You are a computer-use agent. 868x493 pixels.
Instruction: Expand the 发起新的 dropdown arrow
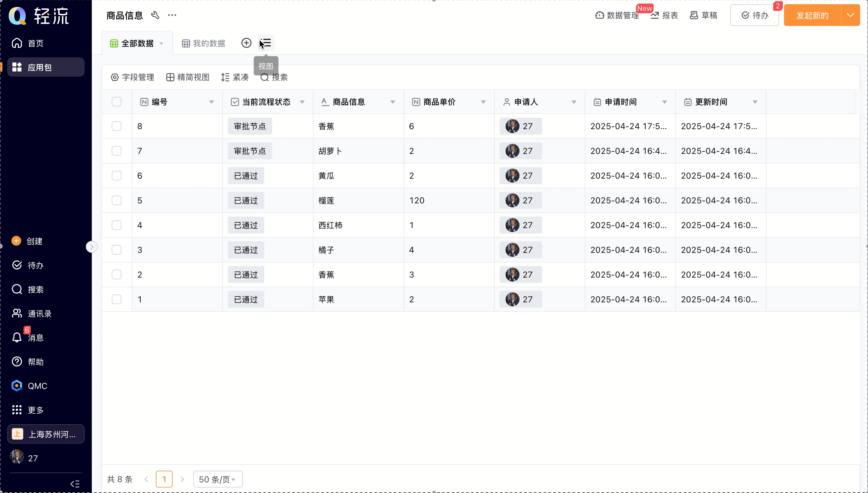pos(850,15)
